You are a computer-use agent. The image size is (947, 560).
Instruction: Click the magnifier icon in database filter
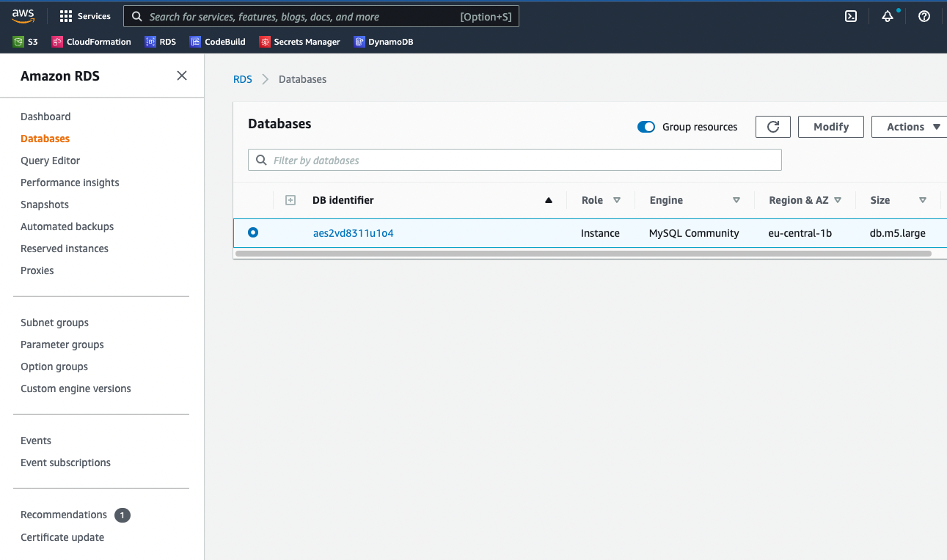261,160
